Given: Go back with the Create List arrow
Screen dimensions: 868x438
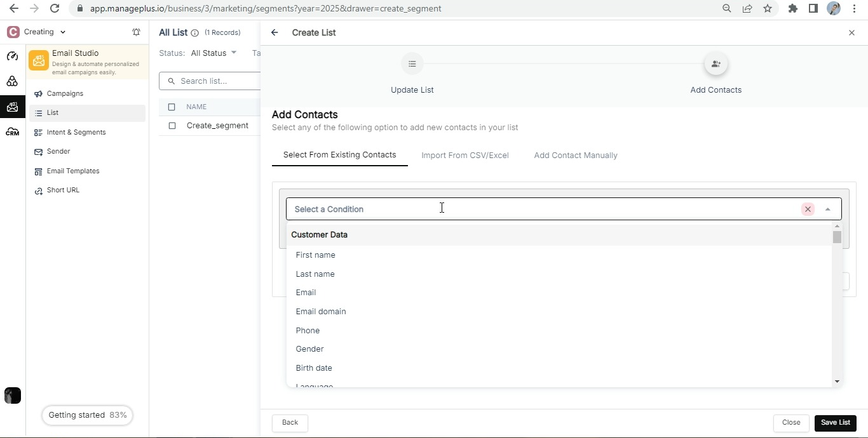Looking at the screenshot, I should [275, 32].
